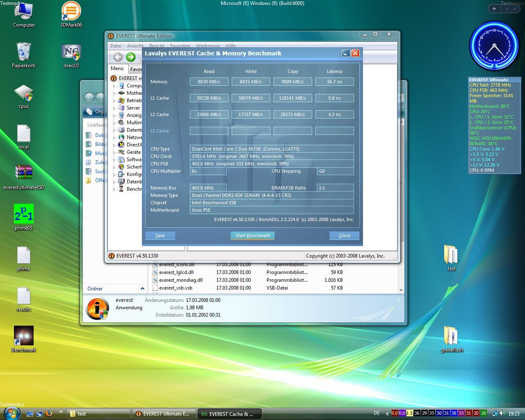Expand the Betriebssystem tree node
Viewport: 525px width, 420px height.
tap(114, 100)
